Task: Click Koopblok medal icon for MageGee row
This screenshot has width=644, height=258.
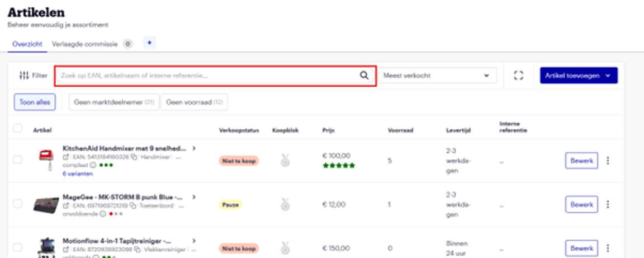Action: click(x=285, y=205)
